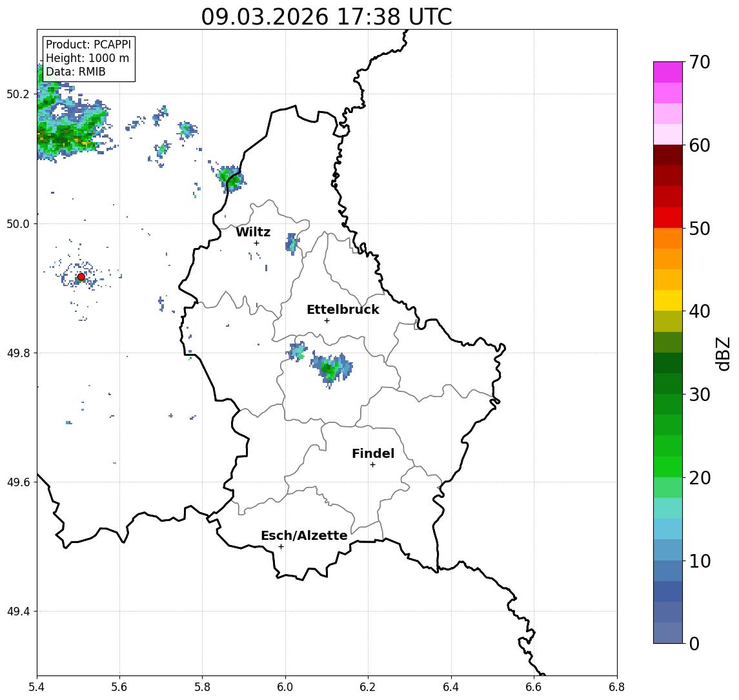739x700 pixels.
Task: Click the rain cell south of Ettelbruck
Action: 331,369
